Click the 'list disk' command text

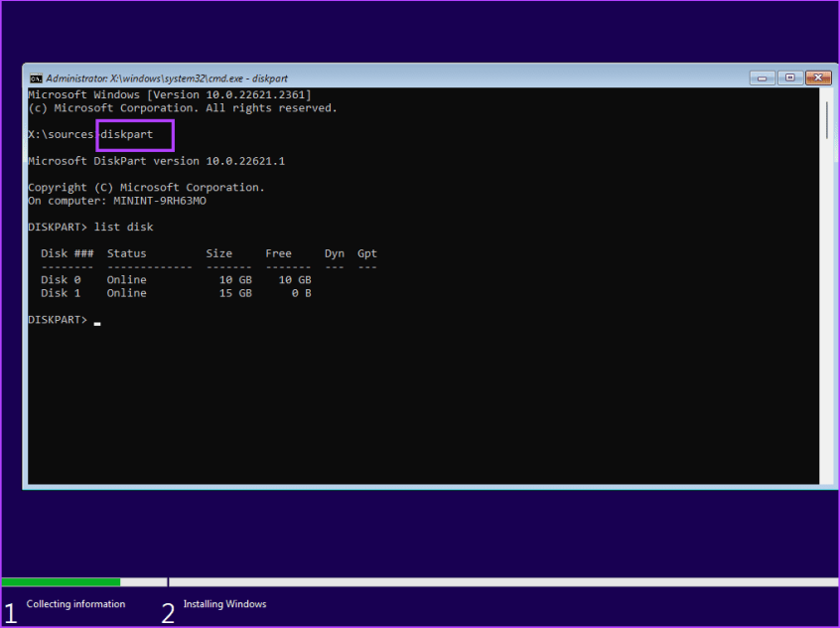pyautogui.click(x=124, y=228)
